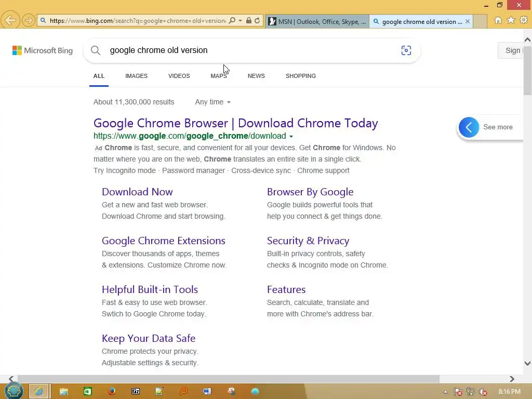Click the vertical scrollbar up arrow
This screenshot has width=532, height=399.
tap(527, 39)
